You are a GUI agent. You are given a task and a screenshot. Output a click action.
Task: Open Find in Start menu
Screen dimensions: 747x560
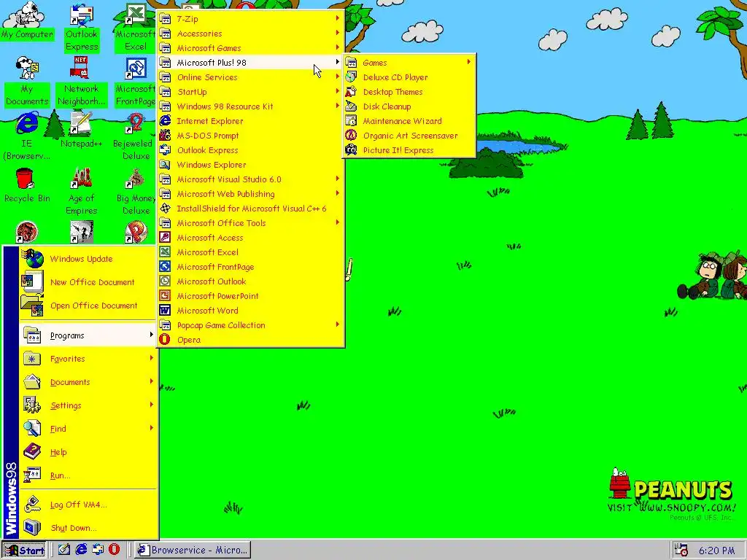point(88,429)
